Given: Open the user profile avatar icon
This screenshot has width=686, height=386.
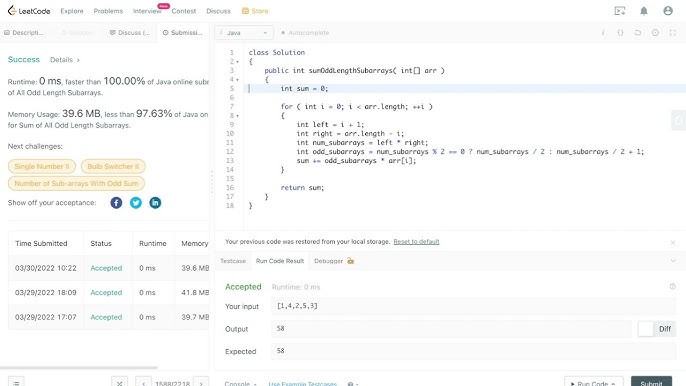Looking at the screenshot, I should pos(668,11).
